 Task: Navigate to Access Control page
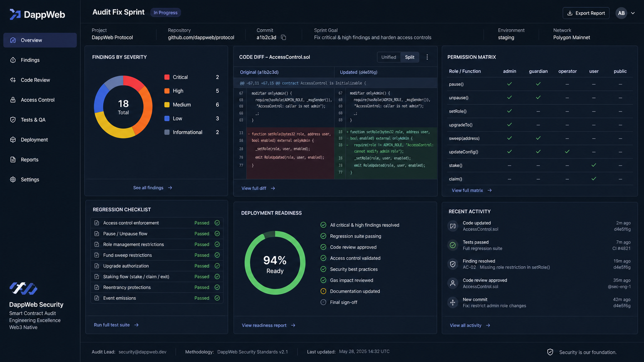pyautogui.click(x=40, y=100)
